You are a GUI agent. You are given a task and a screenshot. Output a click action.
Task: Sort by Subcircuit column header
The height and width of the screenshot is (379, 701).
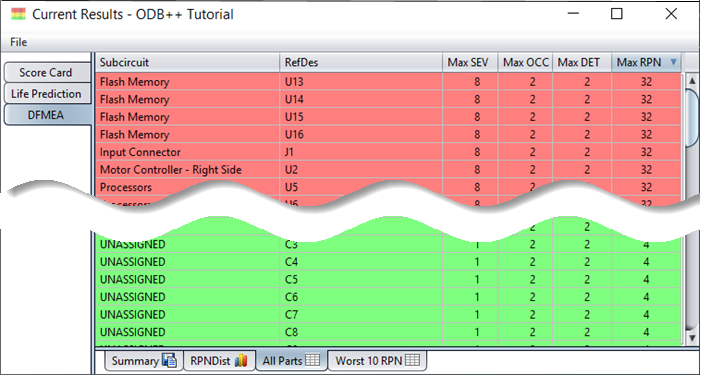pyautogui.click(x=187, y=62)
